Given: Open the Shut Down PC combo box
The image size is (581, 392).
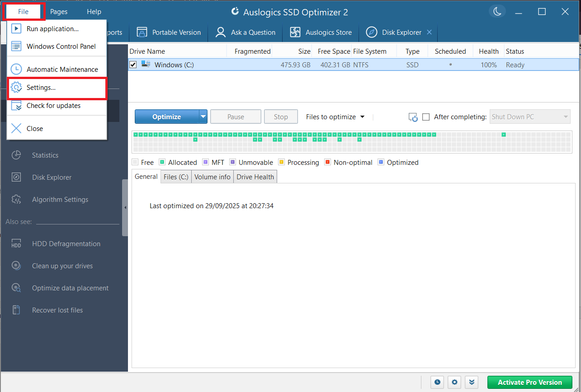Looking at the screenshot, I should pos(529,117).
